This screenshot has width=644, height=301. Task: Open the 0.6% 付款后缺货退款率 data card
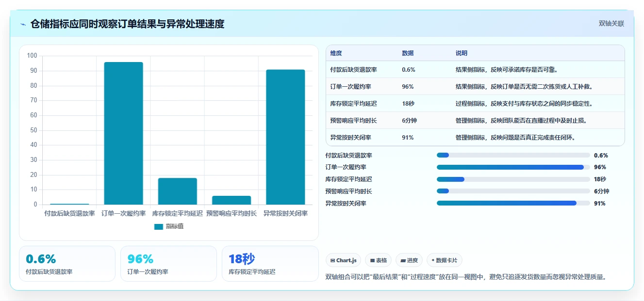tap(67, 264)
